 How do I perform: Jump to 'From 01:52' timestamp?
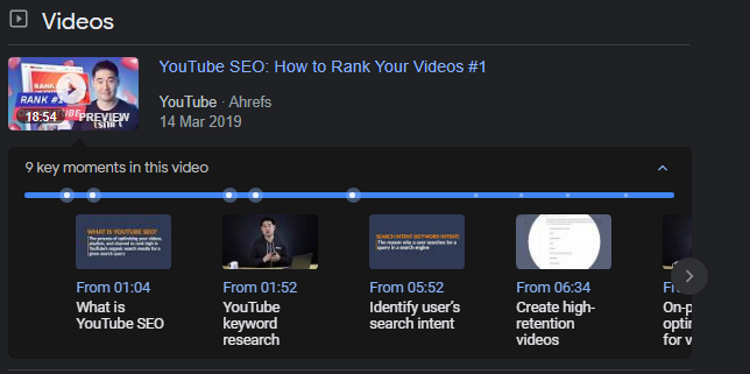[260, 287]
